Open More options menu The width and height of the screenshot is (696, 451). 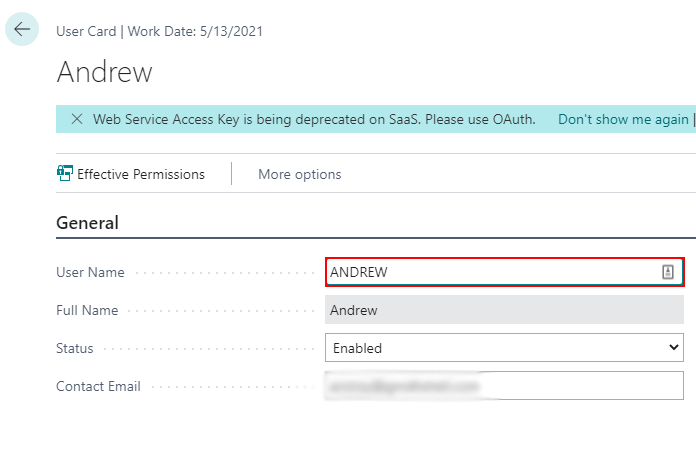click(299, 174)
